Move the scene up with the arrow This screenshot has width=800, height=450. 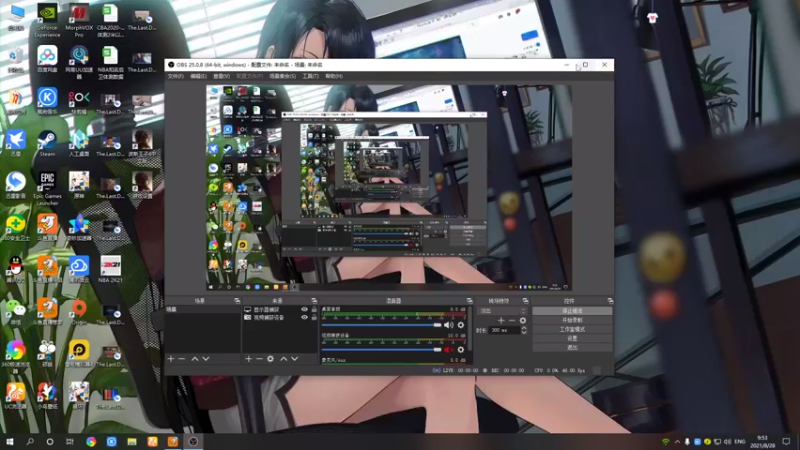tap(194, 359)
